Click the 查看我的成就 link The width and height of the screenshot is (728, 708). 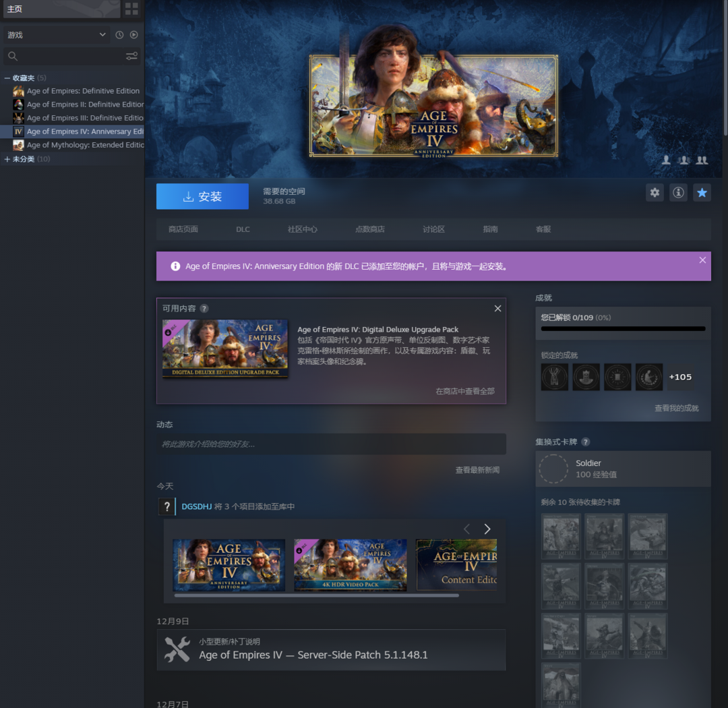[676, 408]
